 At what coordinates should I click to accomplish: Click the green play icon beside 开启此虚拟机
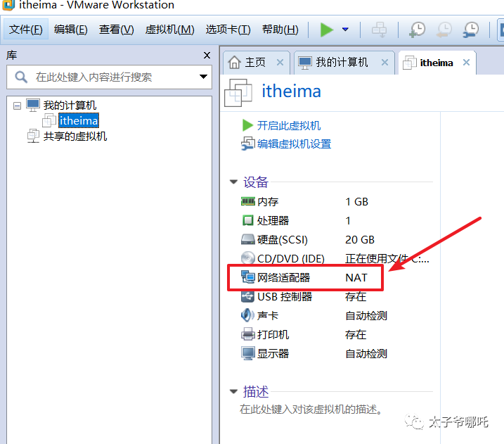pyautogui.click(x=247, y=125)
